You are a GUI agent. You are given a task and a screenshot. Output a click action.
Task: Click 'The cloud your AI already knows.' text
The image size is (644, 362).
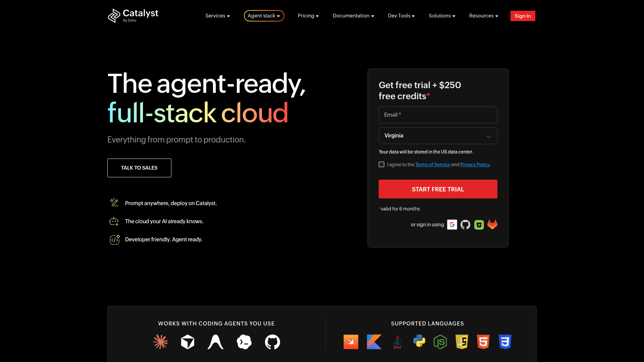(x=164, y=221)
